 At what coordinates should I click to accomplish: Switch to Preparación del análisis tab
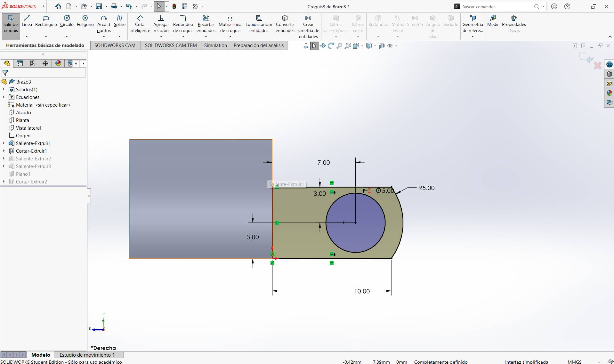click(x=259, y=45)
